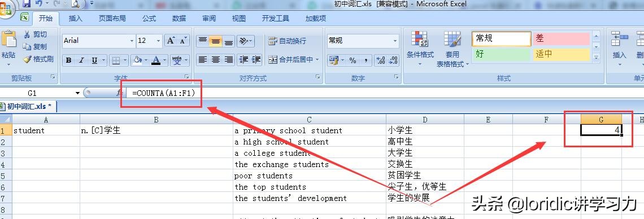Image resolution: width=644 pixels, height=219 pixels.
Task: Activate the 格式刷 format painter
Action: click(38, 59)
